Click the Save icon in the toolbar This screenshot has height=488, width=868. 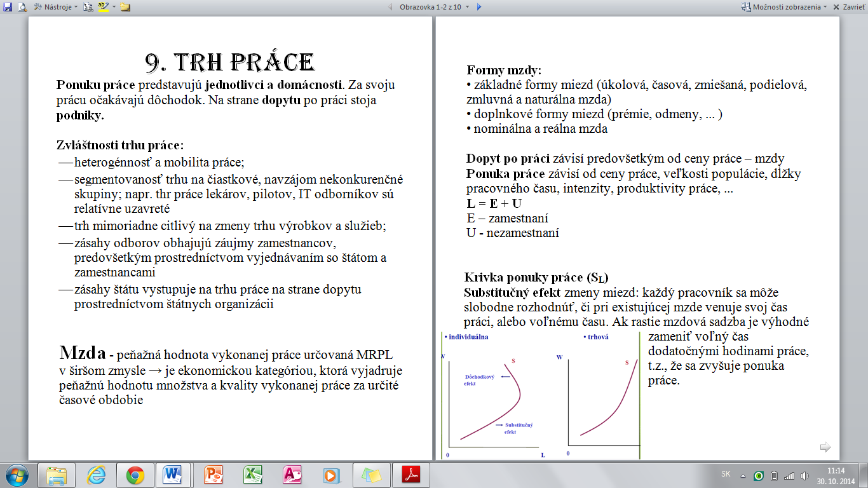click(8, 7)
